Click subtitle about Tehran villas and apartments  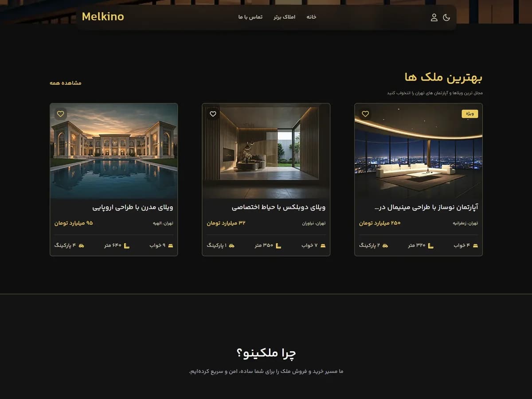434,93
